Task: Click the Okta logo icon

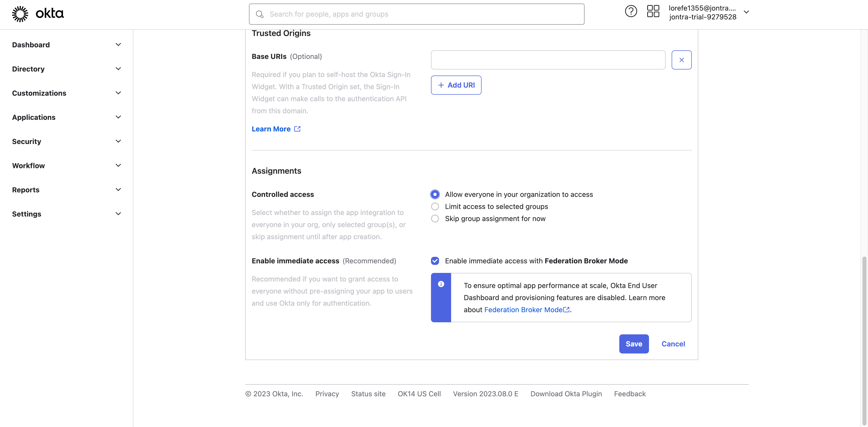Action: [x=20, y=14]
